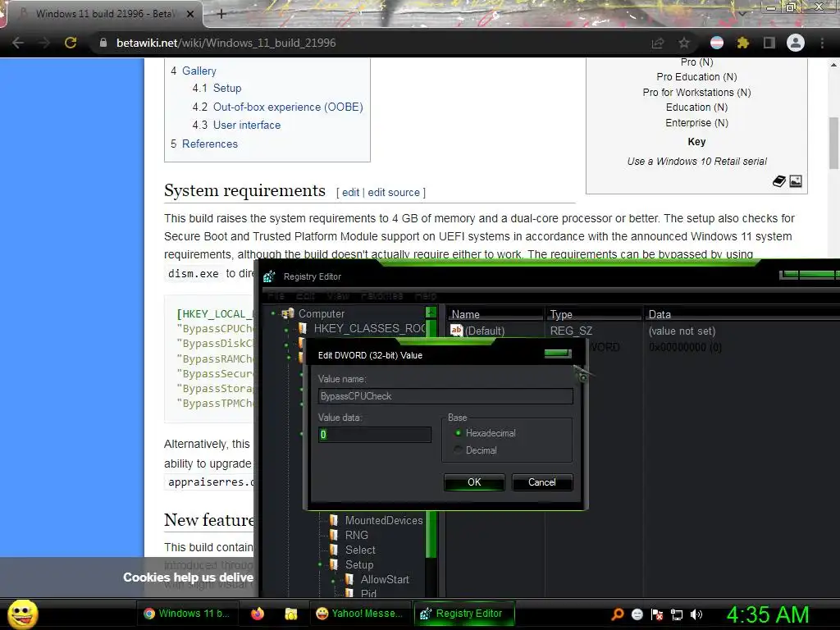840x630 pixels.
Task: Click the (Default) string value icon
Action: 456,331
